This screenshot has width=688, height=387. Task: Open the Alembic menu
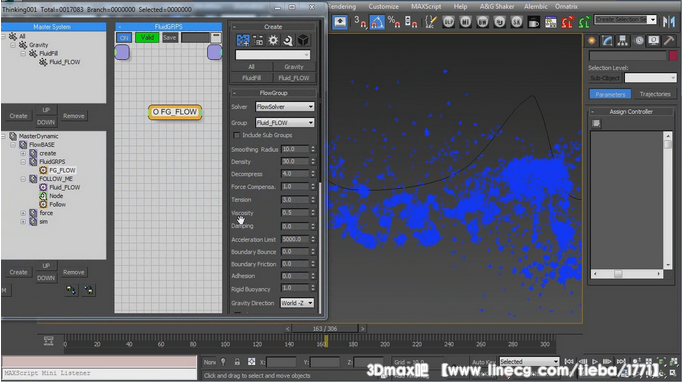coord(536,7)
